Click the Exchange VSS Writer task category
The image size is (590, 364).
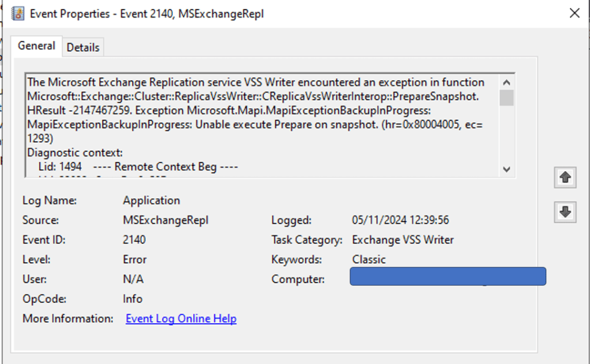click(x=403, y=240)
